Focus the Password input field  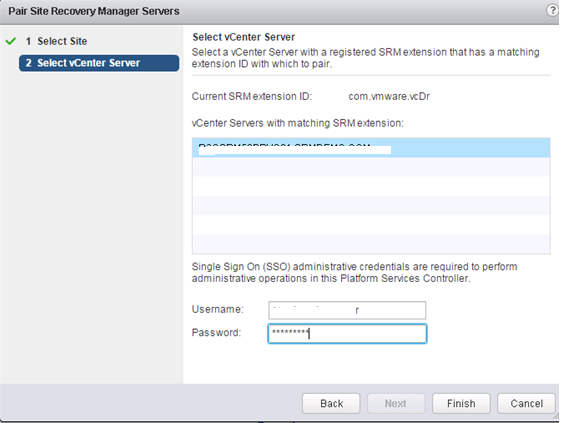coord(347,334)
